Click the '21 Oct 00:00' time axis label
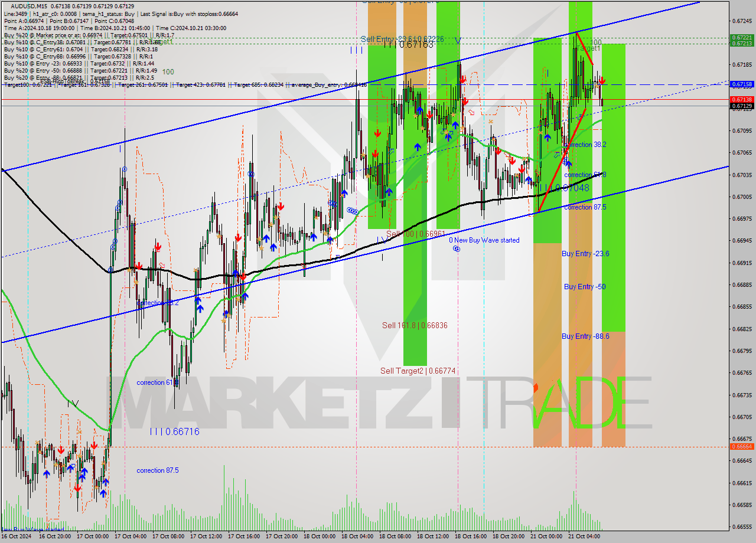This screenshot has height=543, width=756. point(546,537)
